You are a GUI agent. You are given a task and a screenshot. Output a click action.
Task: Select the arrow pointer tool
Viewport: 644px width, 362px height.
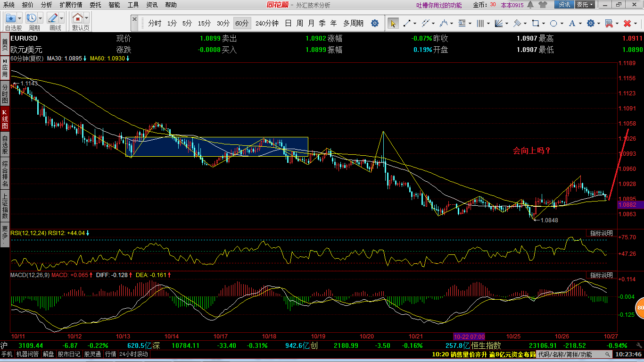tap(393, 23)
